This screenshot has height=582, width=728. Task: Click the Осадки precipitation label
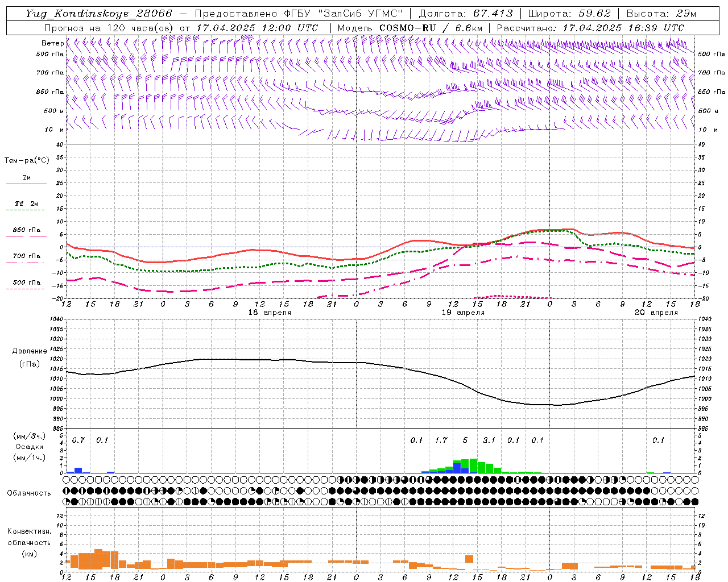point(30,447)
